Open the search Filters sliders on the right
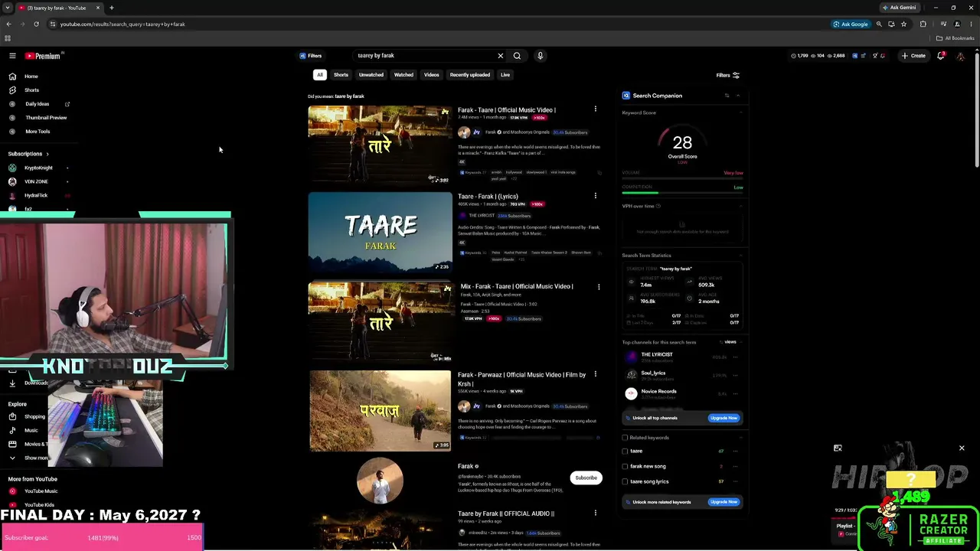The image size is (980, 551). (x=727, y=75)
